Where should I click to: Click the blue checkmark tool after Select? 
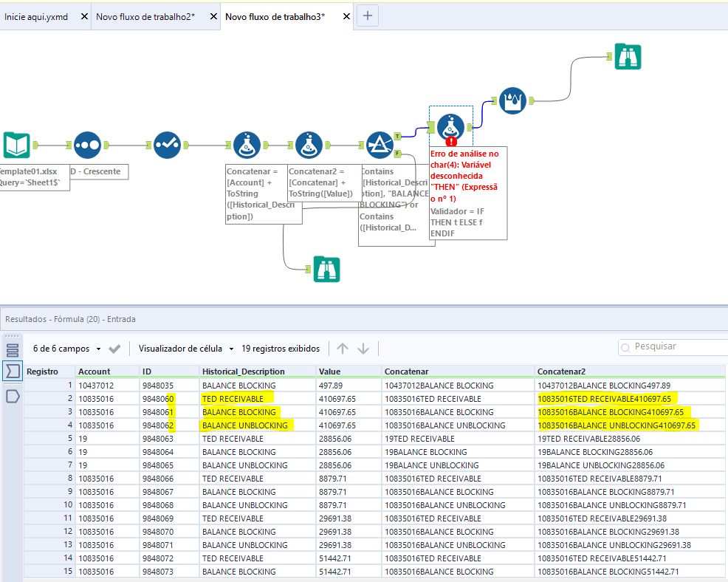pyautogui.click(x=167, y=145)
